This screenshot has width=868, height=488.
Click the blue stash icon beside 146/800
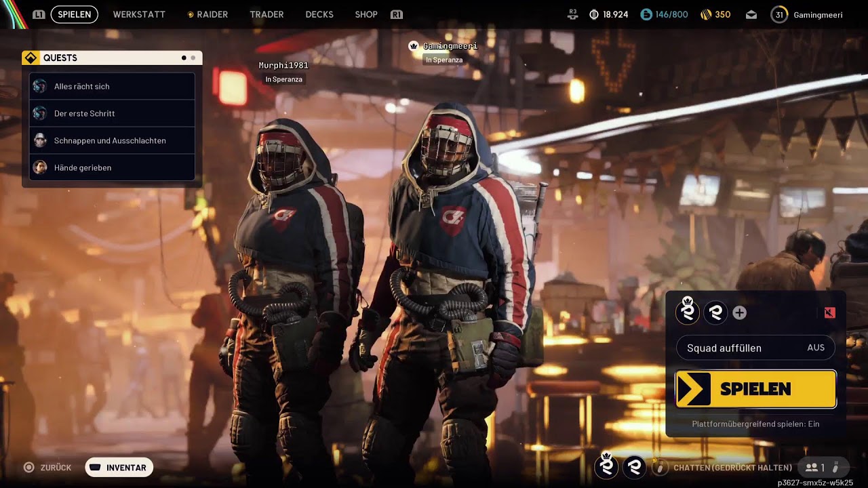click(646, 14)
